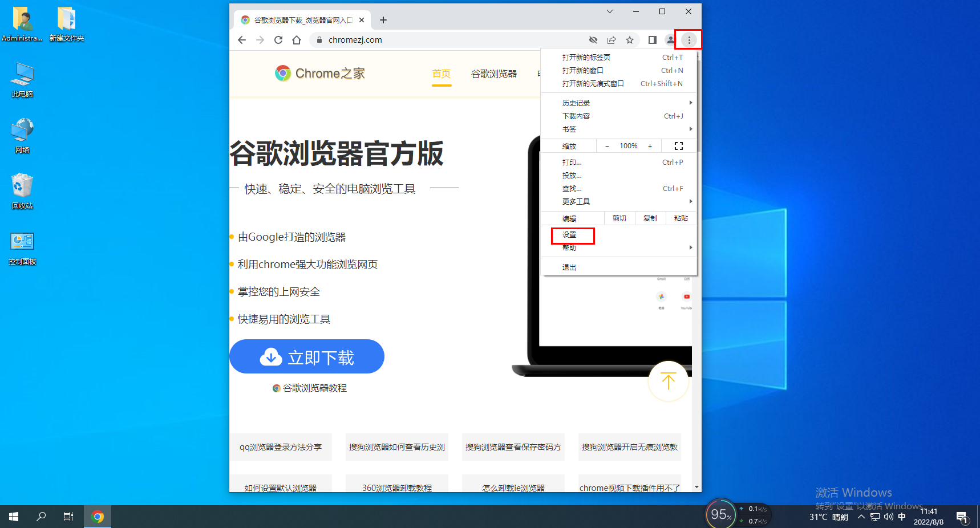
Task: Click the 立即下载 download button
Action: pyautogui.click(x=307, y=356)
